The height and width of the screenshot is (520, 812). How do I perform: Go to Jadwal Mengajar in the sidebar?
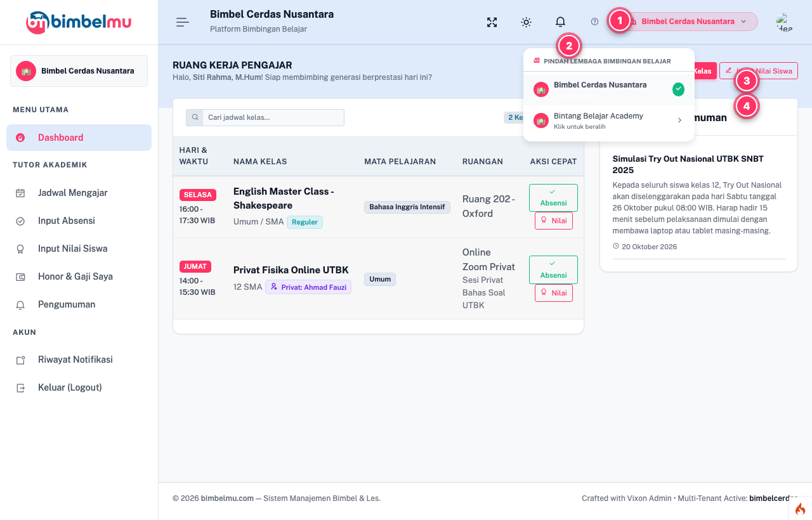click(x=79, y=193)
